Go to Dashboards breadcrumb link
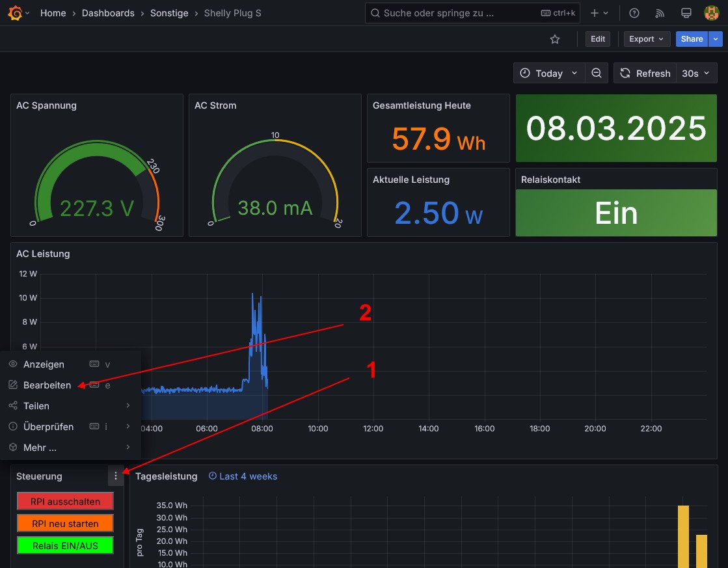 coord(108,13)
